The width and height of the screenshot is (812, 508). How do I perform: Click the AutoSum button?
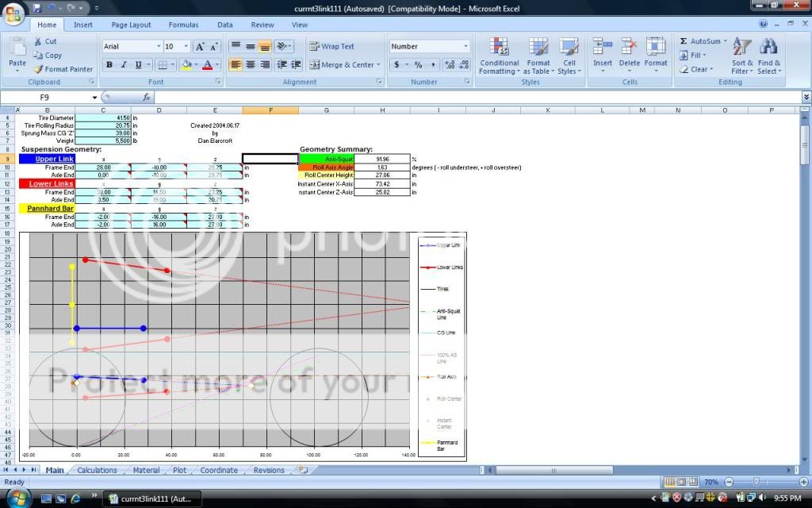coord(700,41)
